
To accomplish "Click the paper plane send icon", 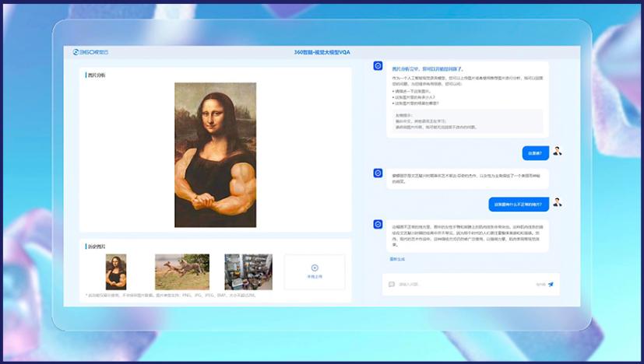I will point(551,285).
